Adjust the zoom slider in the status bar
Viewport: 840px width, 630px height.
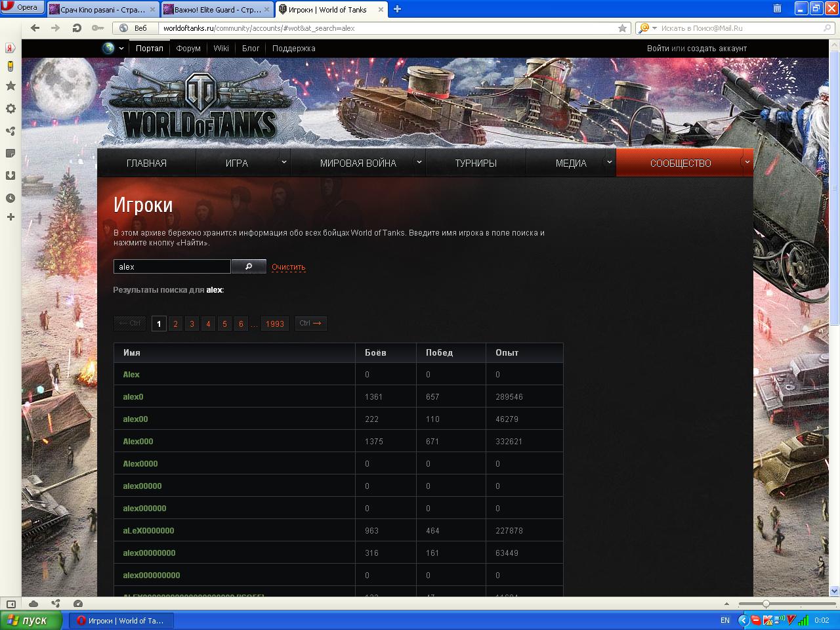[765, 604]
